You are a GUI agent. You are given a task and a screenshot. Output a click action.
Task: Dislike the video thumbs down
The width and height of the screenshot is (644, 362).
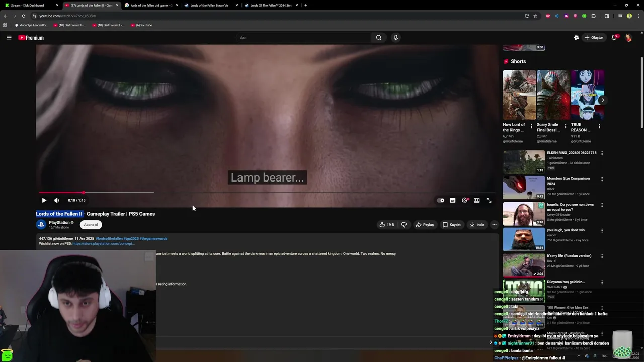click(x=404, y=225)
